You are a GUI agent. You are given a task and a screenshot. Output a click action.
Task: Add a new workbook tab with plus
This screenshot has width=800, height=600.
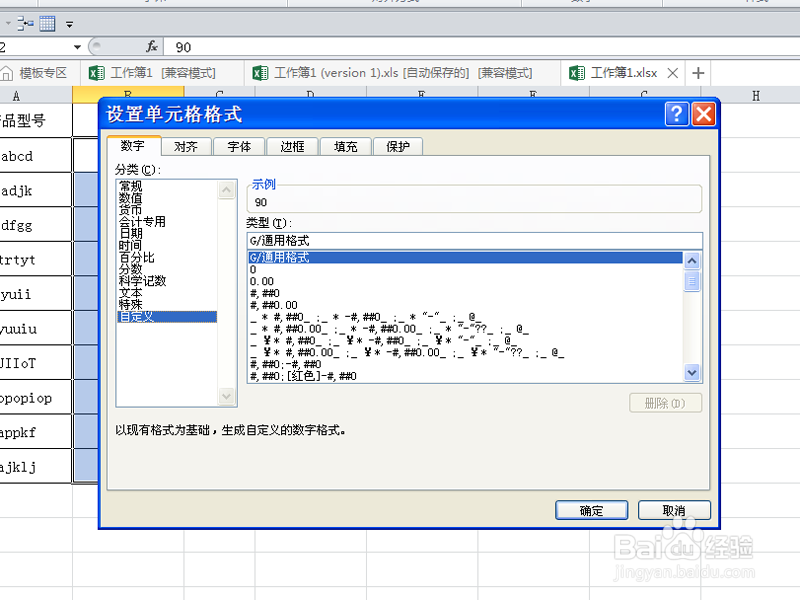[698, 73]
